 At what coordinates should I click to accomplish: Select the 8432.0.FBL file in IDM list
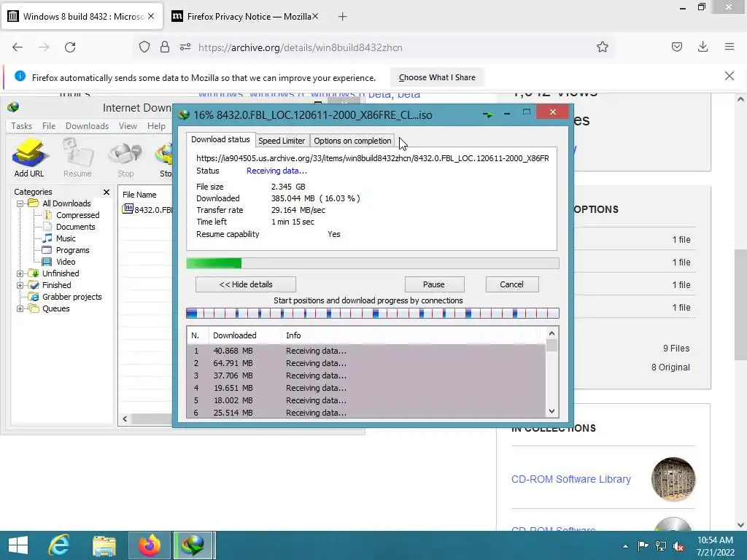coord(147,209)
